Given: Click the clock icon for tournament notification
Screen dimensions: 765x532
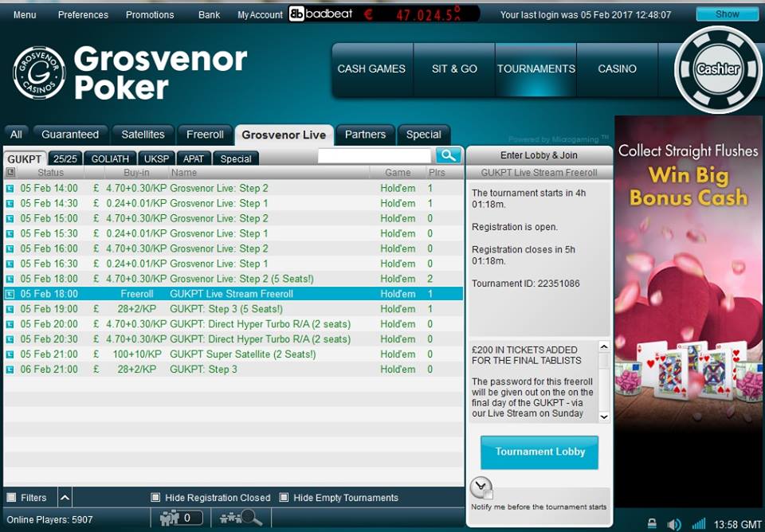Looking at the screenshot, I should pos(481,487).
